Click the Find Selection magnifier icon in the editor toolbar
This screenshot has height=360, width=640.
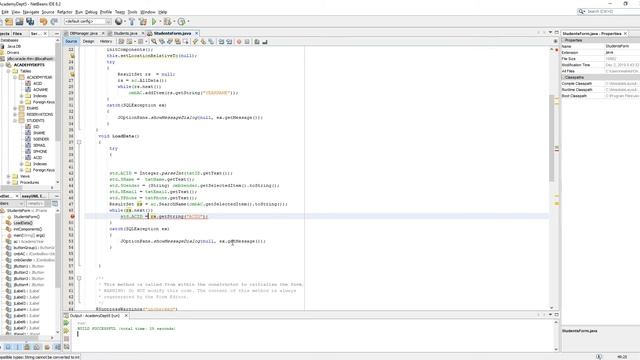pyautogui.click(x=154, y=41)
